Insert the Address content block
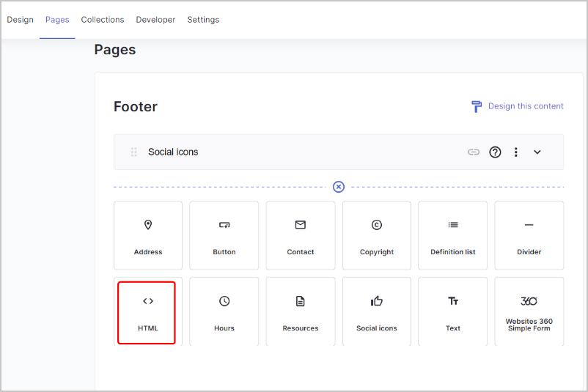This screenshot has height=392, width=588. click(148, 235)
